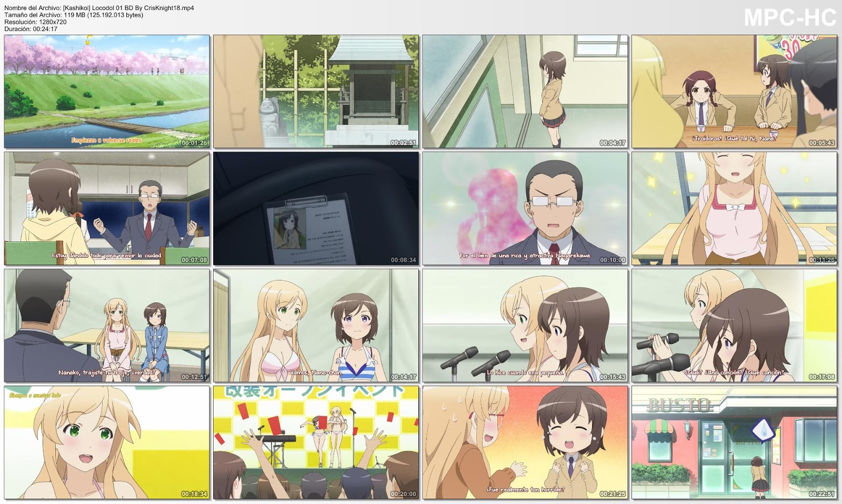Select the small shrine thumbnail at 00:02:51

click(316, 92)
